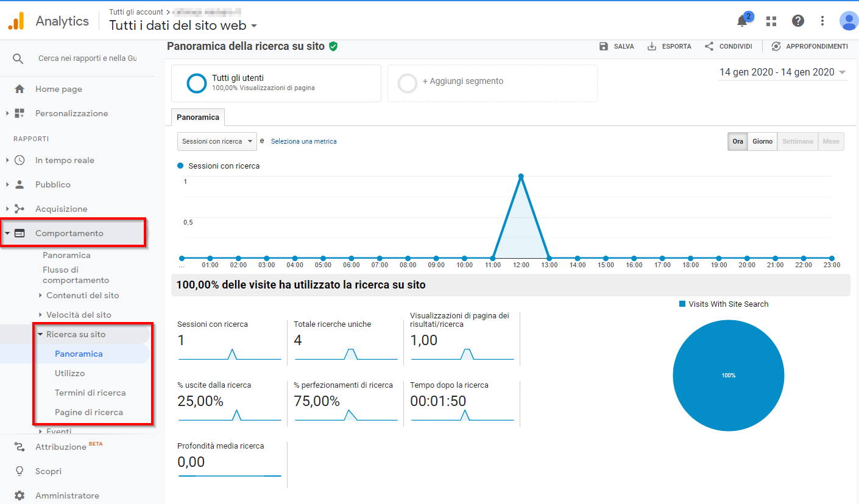Click the Condividi share icon

[x=709, y=46]
